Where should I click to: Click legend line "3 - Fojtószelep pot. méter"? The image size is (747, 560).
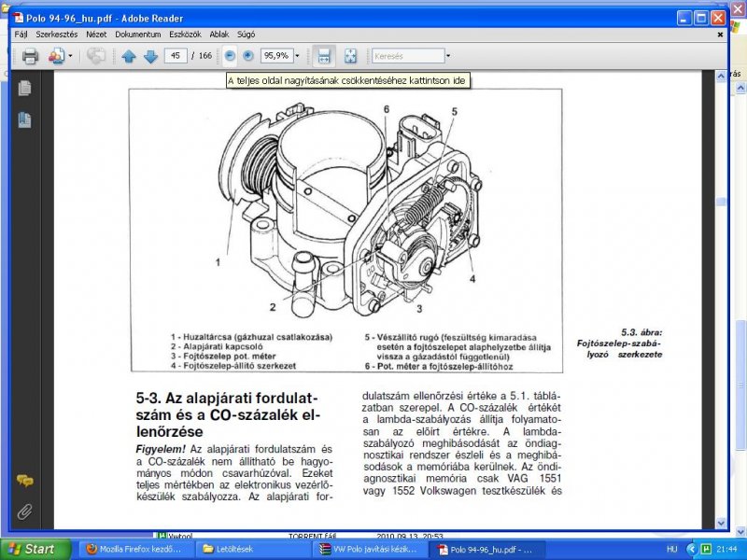pos(223,357)
